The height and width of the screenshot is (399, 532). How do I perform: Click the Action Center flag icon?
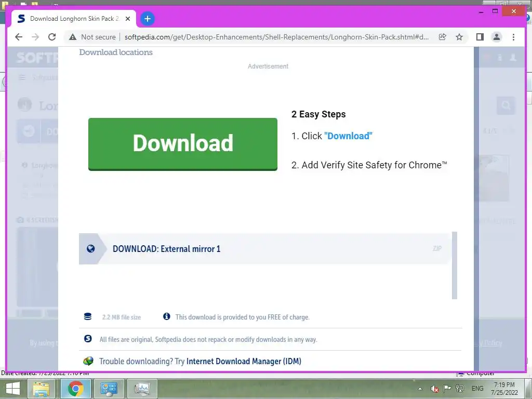coord(447,389)
